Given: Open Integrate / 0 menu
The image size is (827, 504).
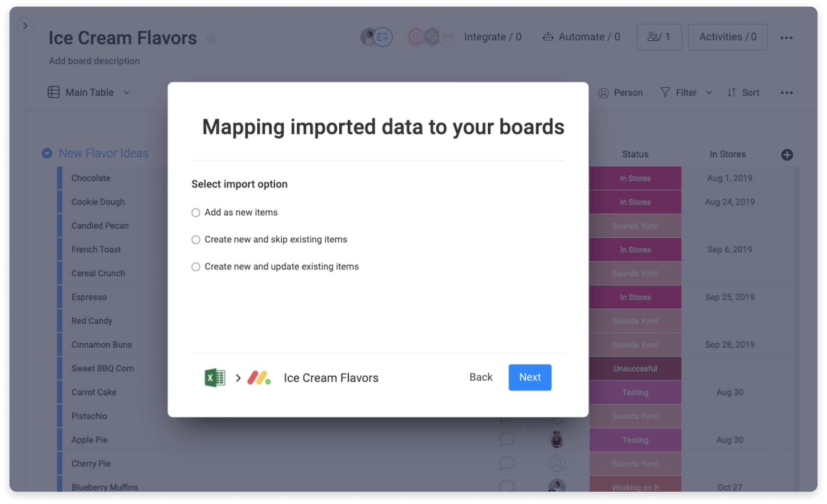Looking at the screenshot, I should (493, 37).
